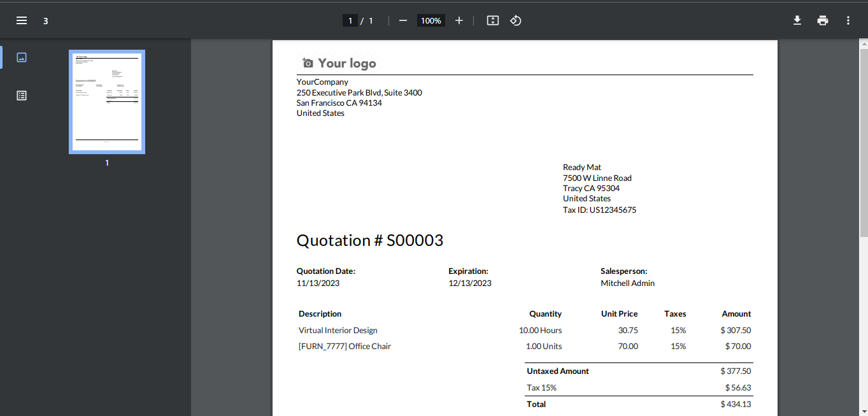Toggle the sidebar with the hamburger menu
Image resolution: width=868 pixels, height=416 pixels.
pos(22,20)
